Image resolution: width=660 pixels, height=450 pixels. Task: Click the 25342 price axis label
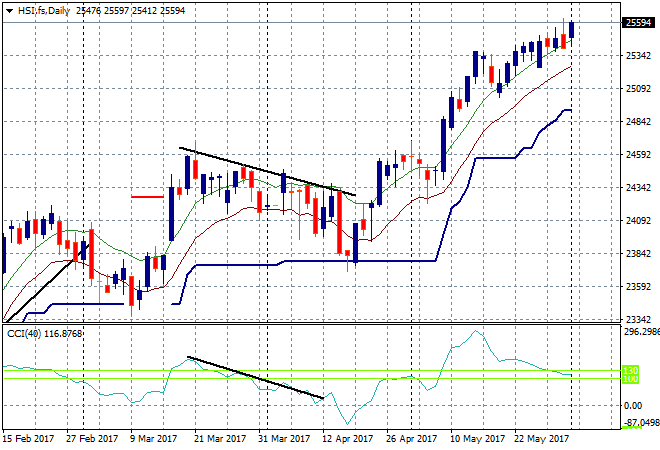click(x=639, y=56)
